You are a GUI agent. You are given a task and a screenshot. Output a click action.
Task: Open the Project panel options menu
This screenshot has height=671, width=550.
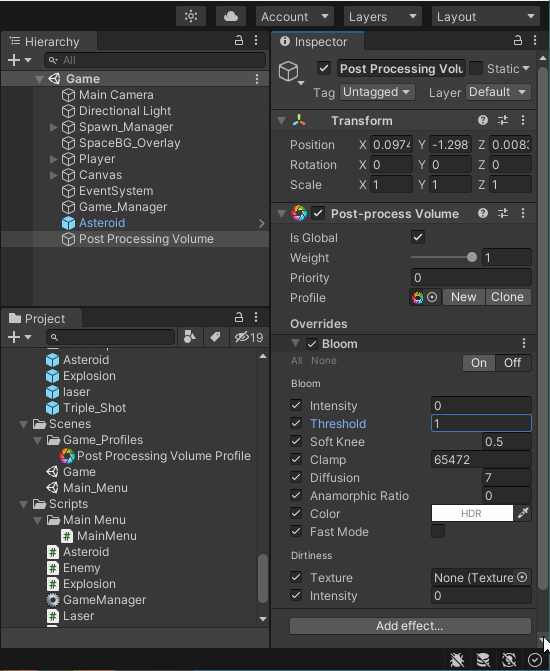(256, 318)
